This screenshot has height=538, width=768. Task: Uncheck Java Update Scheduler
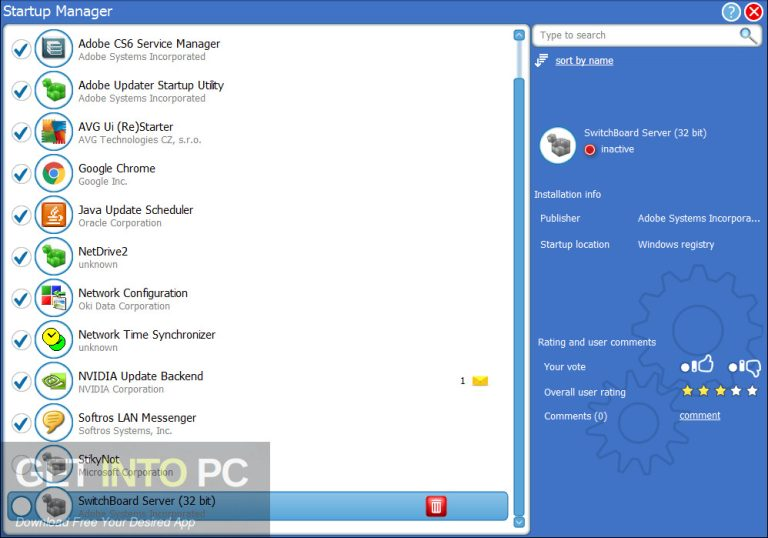[21, 215]
